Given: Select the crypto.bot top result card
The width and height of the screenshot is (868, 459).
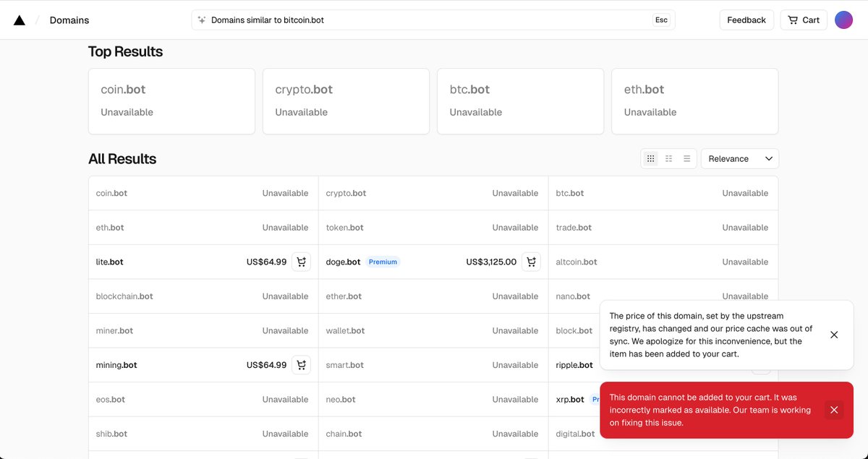Looking at the screenshot, I should 346,100.
